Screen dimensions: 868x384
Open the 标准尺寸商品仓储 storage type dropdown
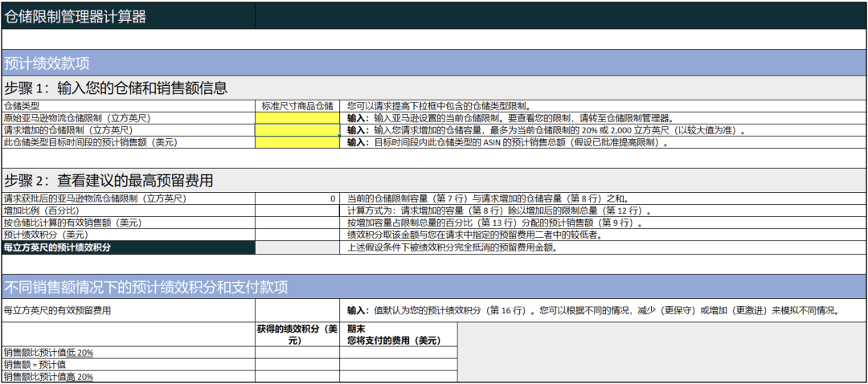click(x=297, y=105)
